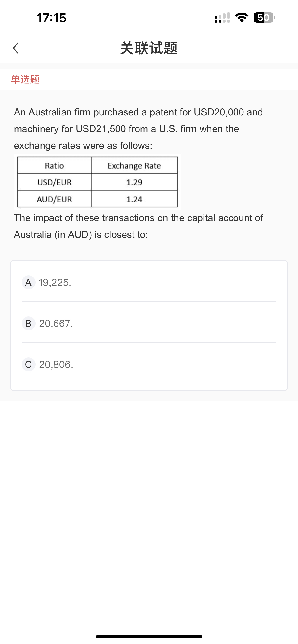The width and height of the screenshot is (298, 644).
Task: Tap the Ratio column header
Action: [54, 166]
